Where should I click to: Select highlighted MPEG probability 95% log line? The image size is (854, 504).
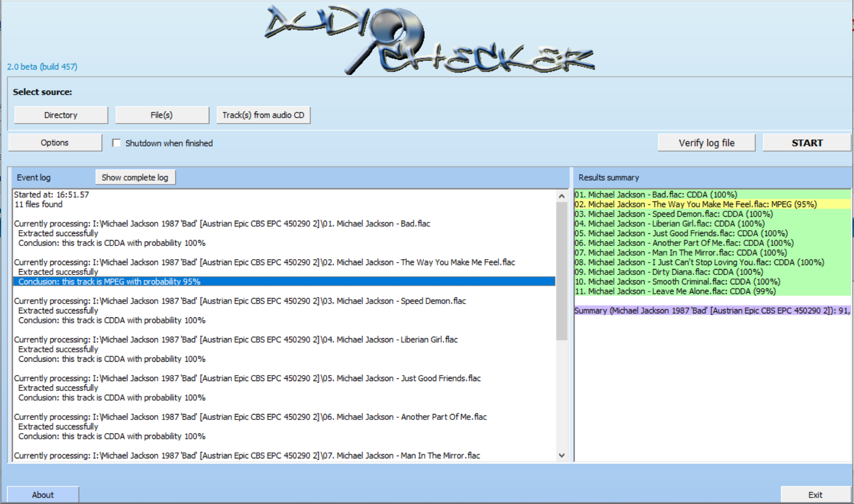[x=284, y=282]
